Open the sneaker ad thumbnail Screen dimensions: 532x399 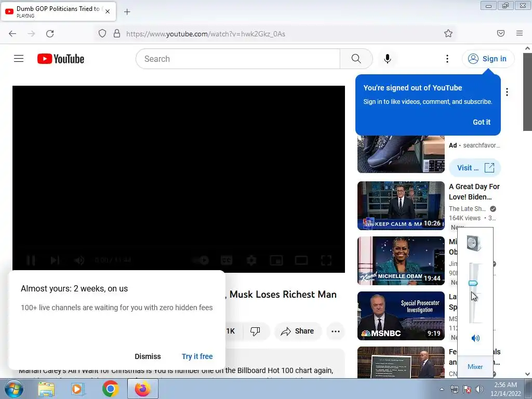[x=401, y=154]
